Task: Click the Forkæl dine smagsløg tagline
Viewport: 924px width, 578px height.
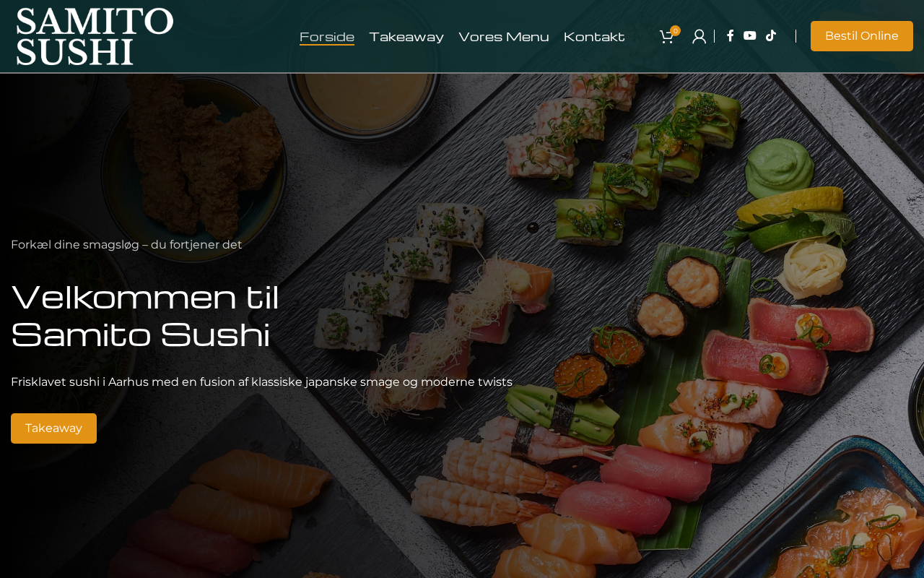Action: pyautogui.click(x=126, y=245)
